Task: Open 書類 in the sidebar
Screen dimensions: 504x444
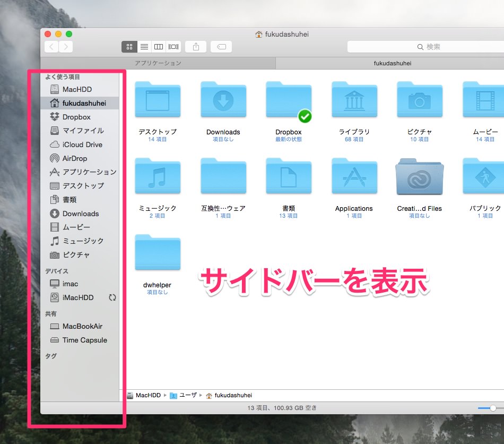Action: 80,200
